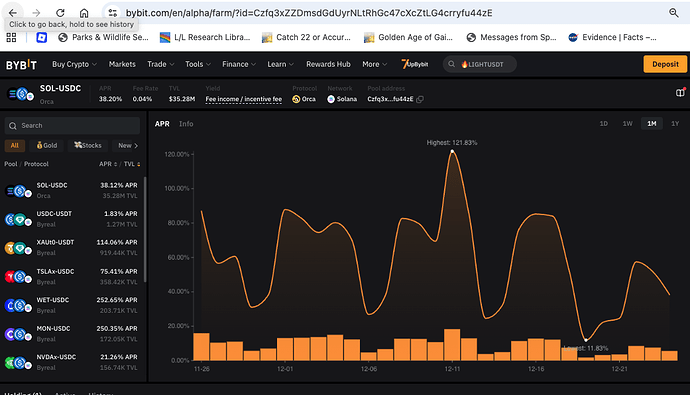Click the Bybit logo
690x395 pixels.
point(21,65)
